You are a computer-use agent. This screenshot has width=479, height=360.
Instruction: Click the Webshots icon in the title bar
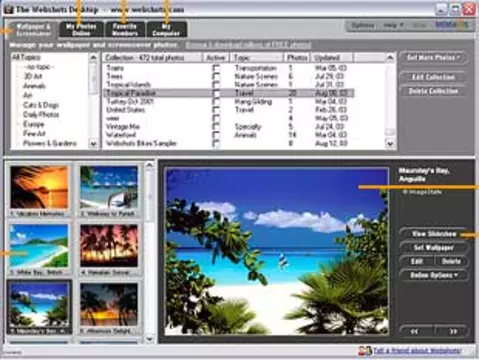point(9,9)
